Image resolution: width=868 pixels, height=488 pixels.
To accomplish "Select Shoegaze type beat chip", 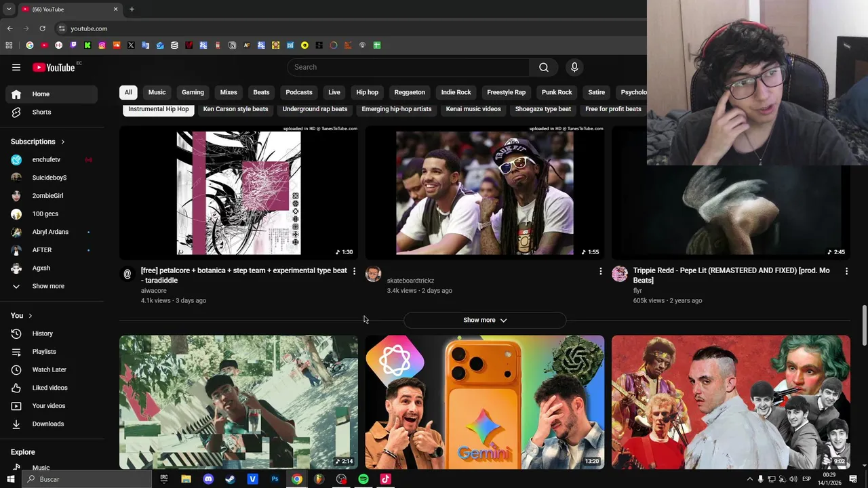I will click(x=542, y=109).
